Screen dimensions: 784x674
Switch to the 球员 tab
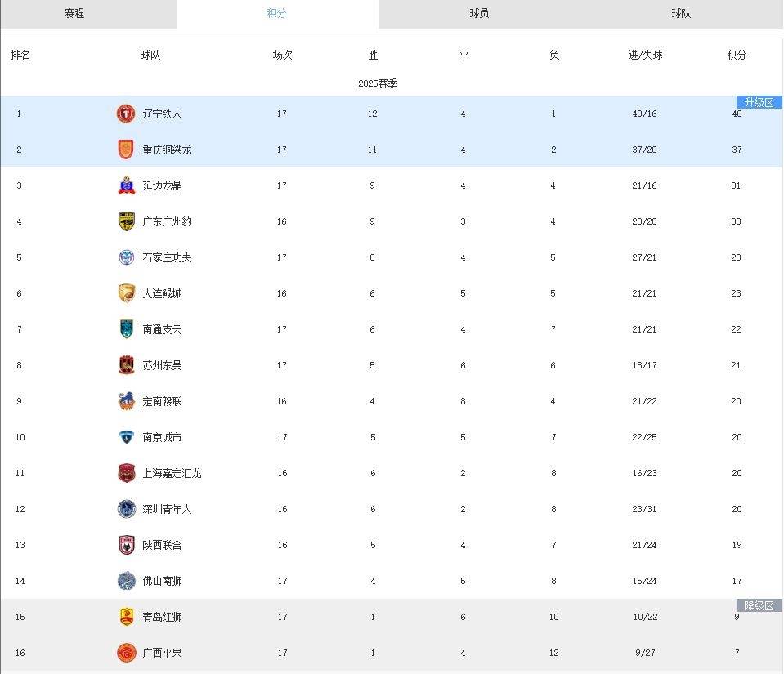(x=480, y=14)
